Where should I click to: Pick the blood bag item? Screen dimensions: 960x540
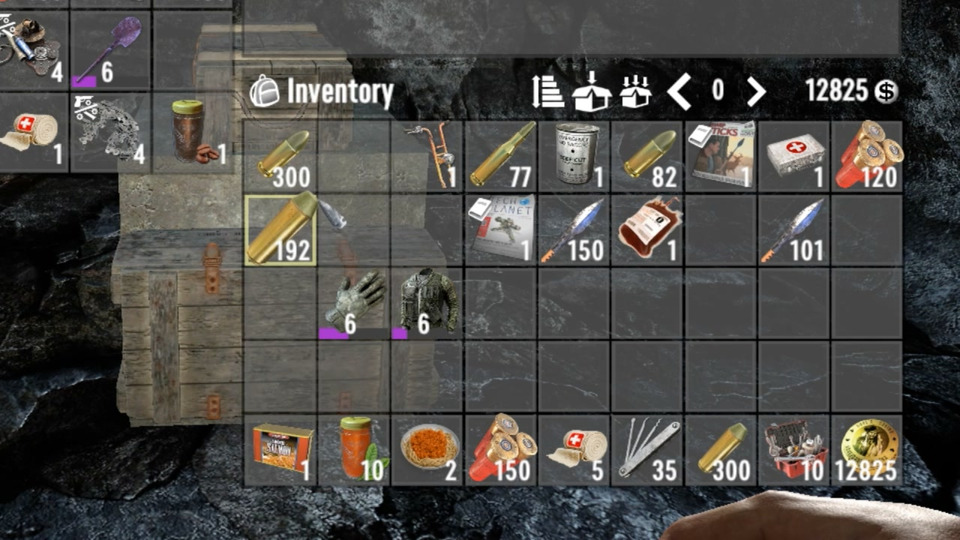pos(647,230)
